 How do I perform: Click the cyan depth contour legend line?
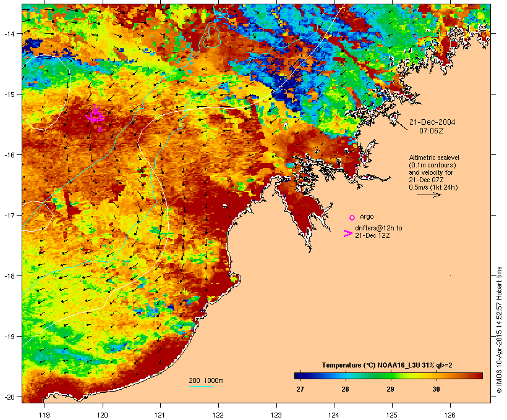[x=201, y=386]
